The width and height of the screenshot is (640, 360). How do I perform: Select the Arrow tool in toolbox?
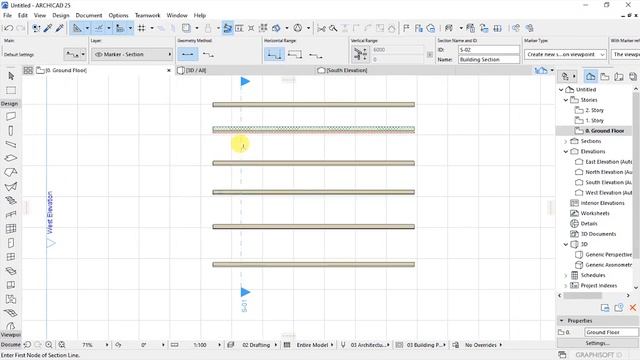coord(11,76)
